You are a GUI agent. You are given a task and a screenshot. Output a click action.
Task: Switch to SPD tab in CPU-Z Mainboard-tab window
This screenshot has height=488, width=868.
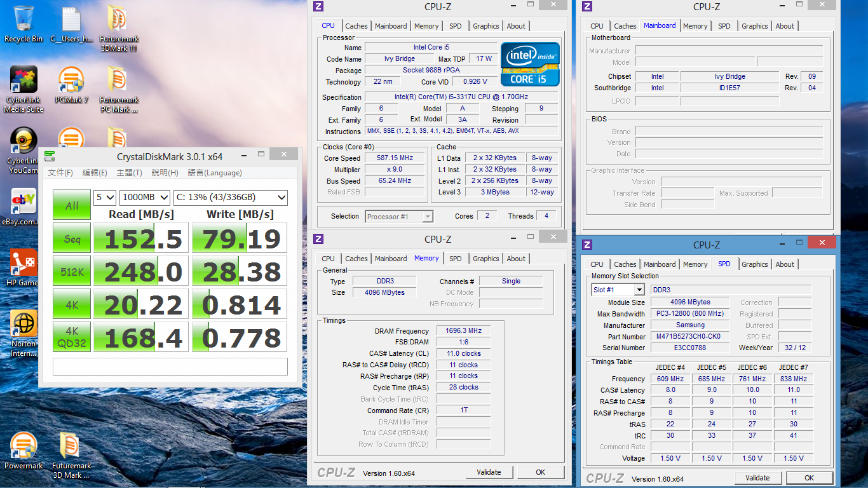pos(724,26)
